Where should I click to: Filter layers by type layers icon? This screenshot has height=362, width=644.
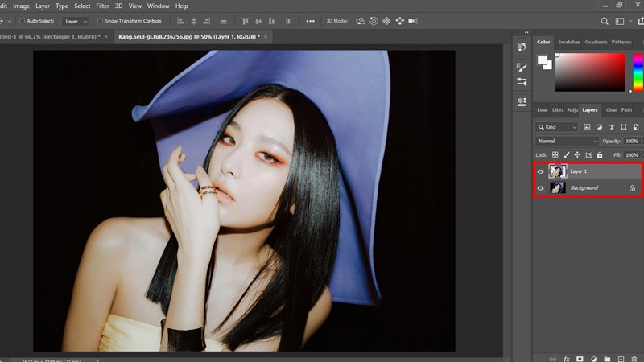(612, 127)
